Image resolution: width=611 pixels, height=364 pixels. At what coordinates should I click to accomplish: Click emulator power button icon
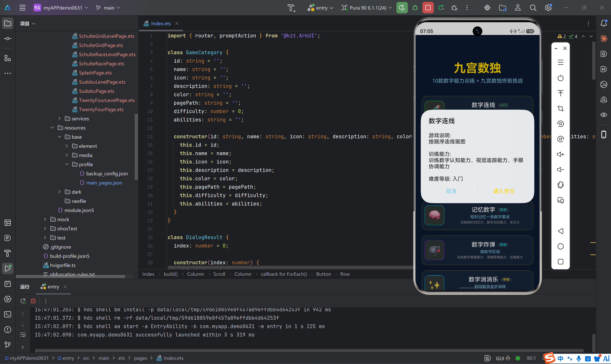tap(560, 78)
